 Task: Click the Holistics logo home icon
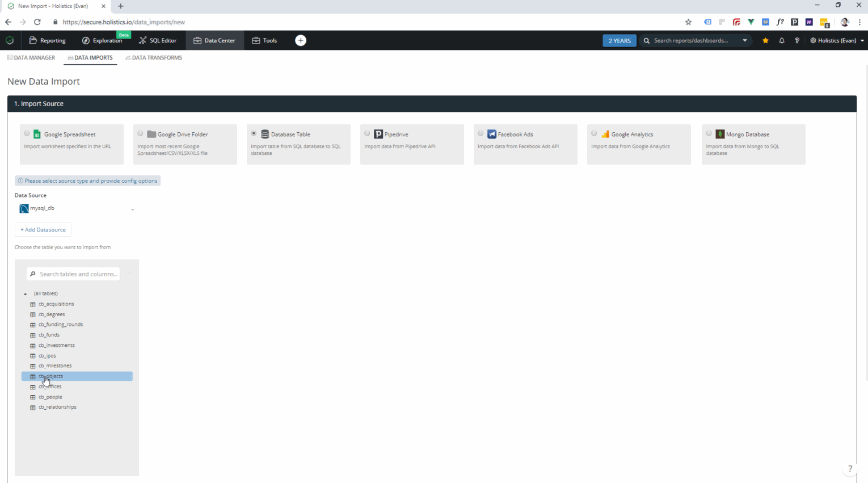(10, 40)
